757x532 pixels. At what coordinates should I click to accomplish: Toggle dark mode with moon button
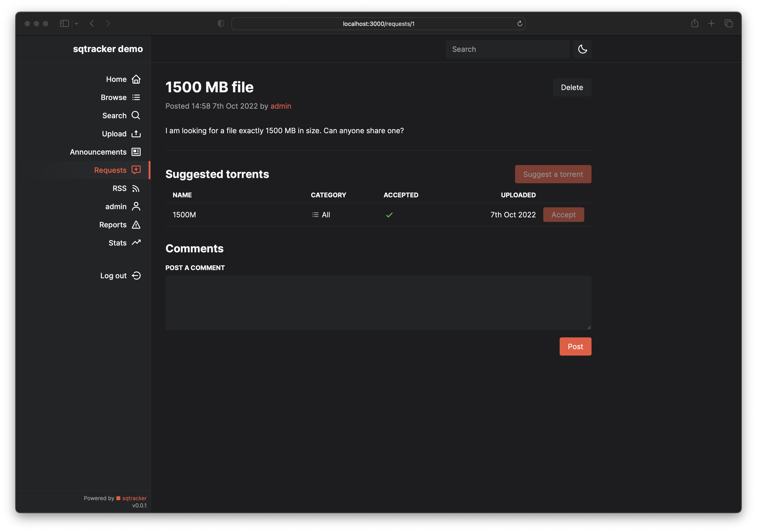point(582,49)
